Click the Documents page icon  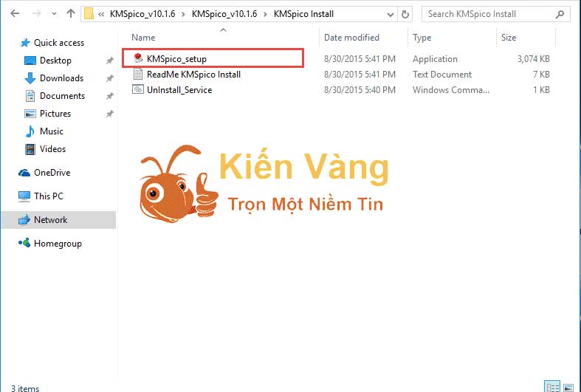30,96
